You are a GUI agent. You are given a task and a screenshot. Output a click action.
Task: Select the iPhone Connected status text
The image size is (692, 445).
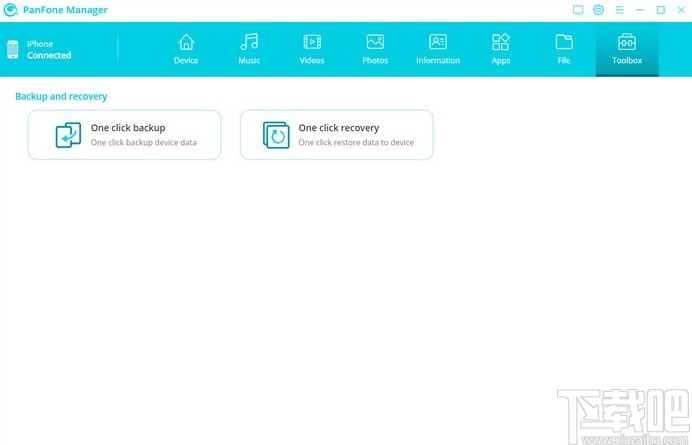point(49,49)
